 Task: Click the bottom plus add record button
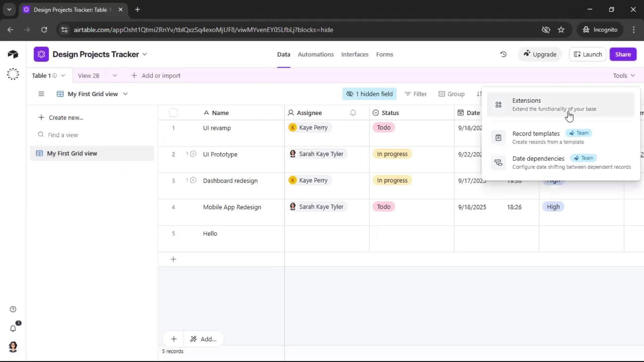pos(174,339)
